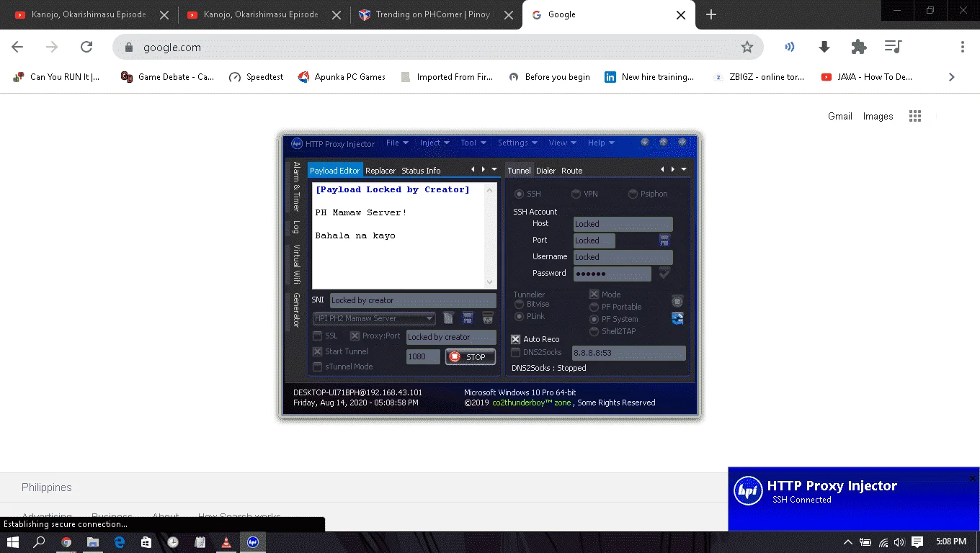Click the 8.8.8.8:53 DNS field
Viewport: 980px width, 553px height.
coord(628,353)
